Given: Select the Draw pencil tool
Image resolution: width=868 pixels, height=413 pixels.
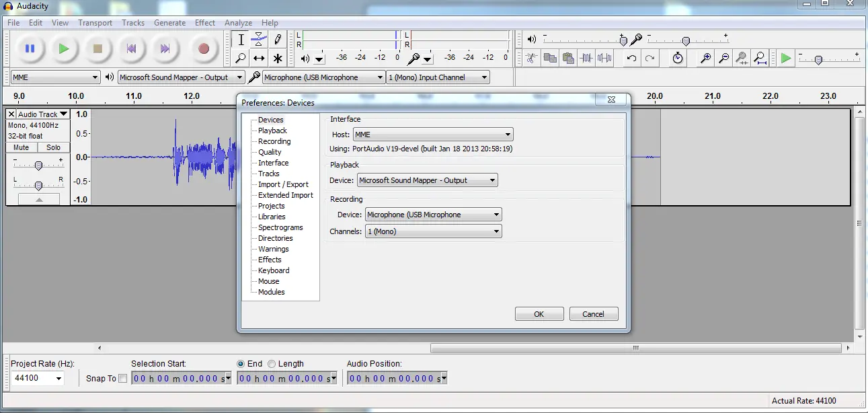Looking at the screenshot, I should pyautogui.click(x=277, y=40).
